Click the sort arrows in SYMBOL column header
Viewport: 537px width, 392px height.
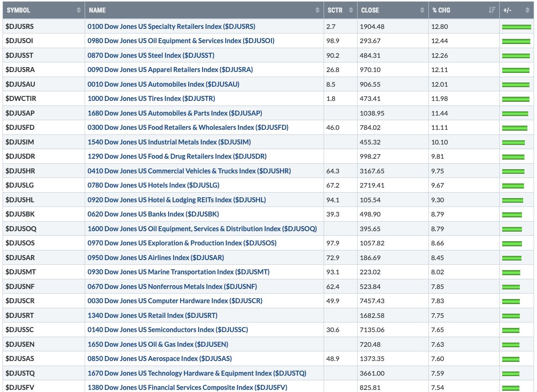click(78, 10)
